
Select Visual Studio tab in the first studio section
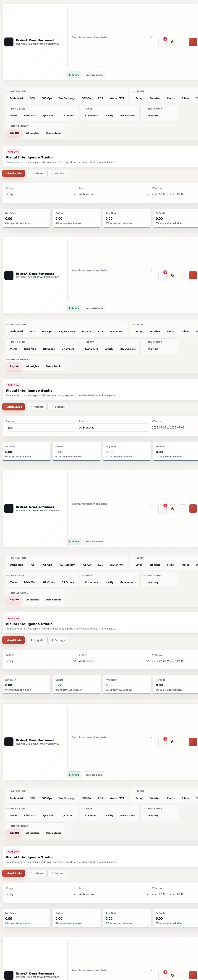tap(14, 174)
